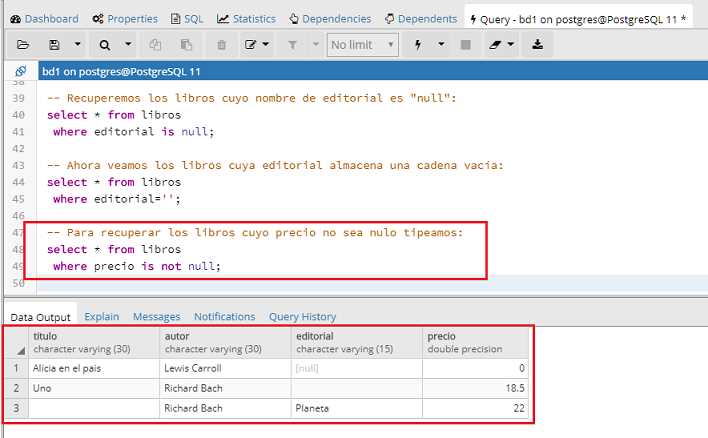
Task: Execute query with the lightning bolt icon
Action: coord(418,45)
